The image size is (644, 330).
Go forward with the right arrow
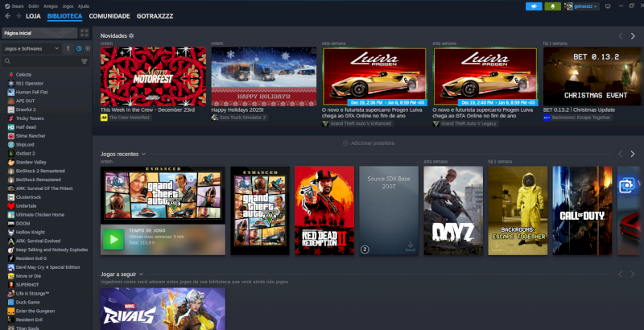pyautogui.click(x=18, y=16)
